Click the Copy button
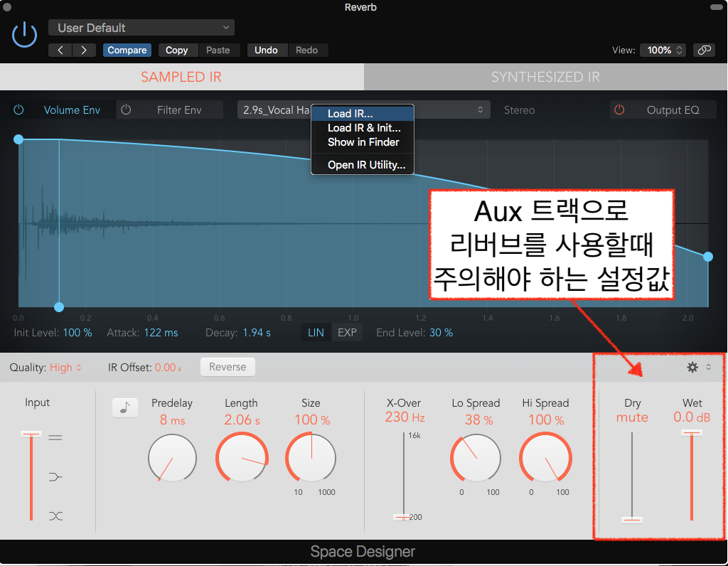Image resolution: width=728 pixels, height=566 pixels. pos(176,50)
